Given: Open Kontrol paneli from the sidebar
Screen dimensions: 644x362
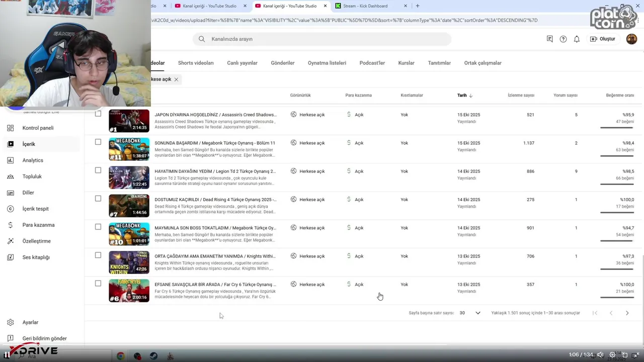Looking at the screenshot, I should point(38,128).
